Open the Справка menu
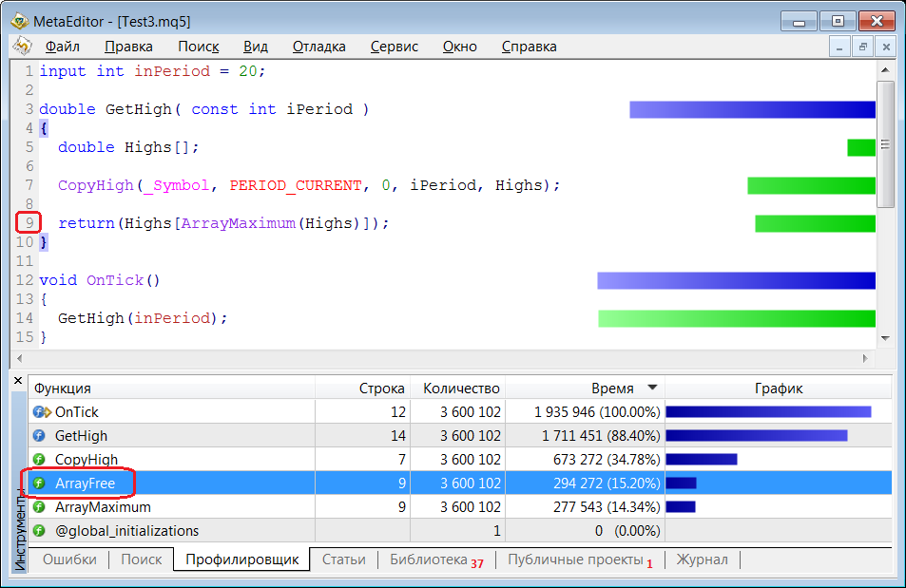The width and height of the screenshot is (906, 588). point(529,47)
